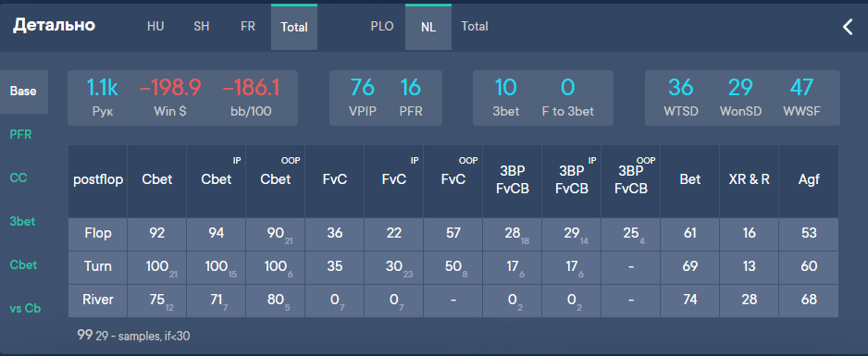Click the Cbet IP column header

point(216,179)
